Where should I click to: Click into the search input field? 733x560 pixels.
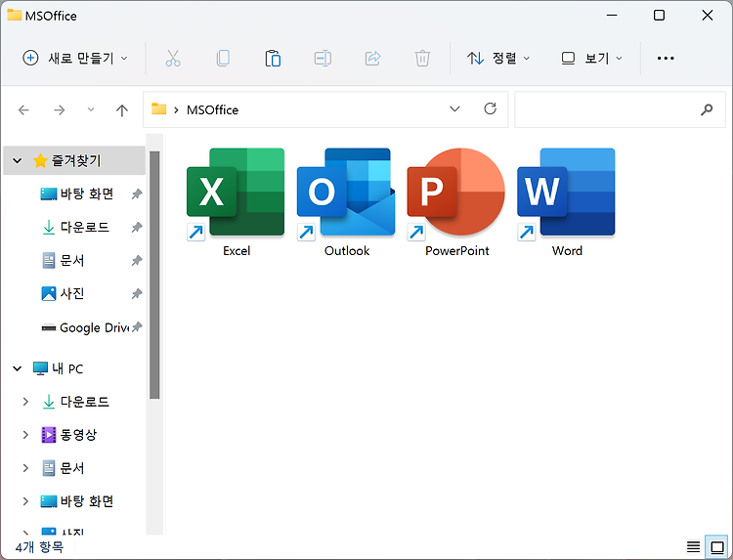620,109
